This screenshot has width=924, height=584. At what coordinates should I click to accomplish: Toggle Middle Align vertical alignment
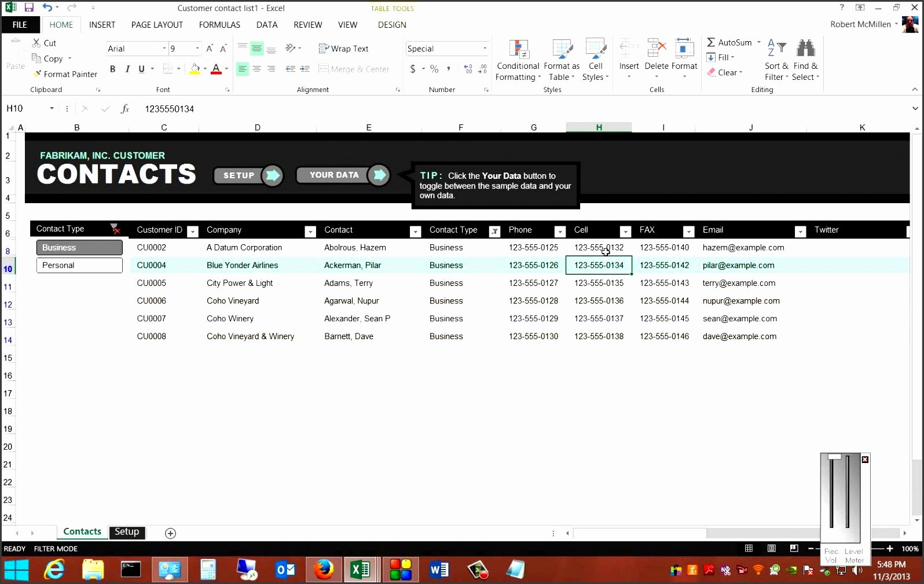[x=256, y=49]
